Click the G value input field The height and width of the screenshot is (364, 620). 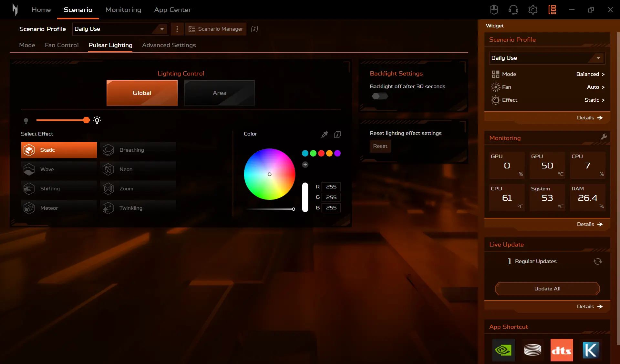click(331, 197)
